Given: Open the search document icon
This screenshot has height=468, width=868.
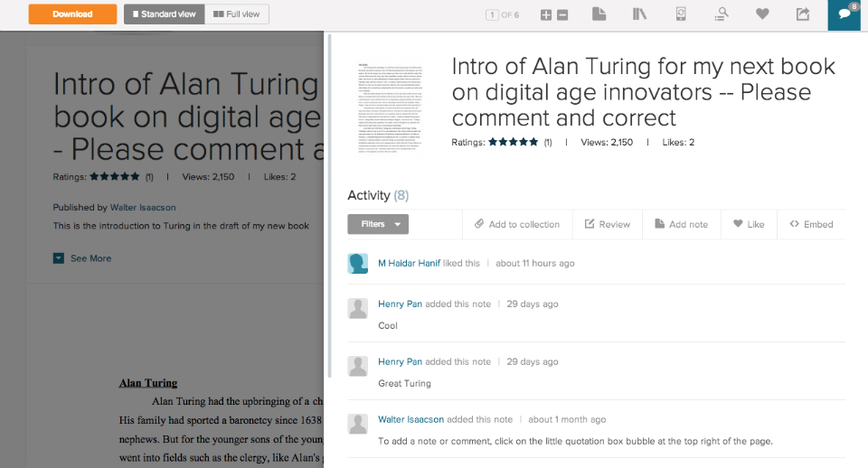Looking at the screenshot, I should (721, 14).
